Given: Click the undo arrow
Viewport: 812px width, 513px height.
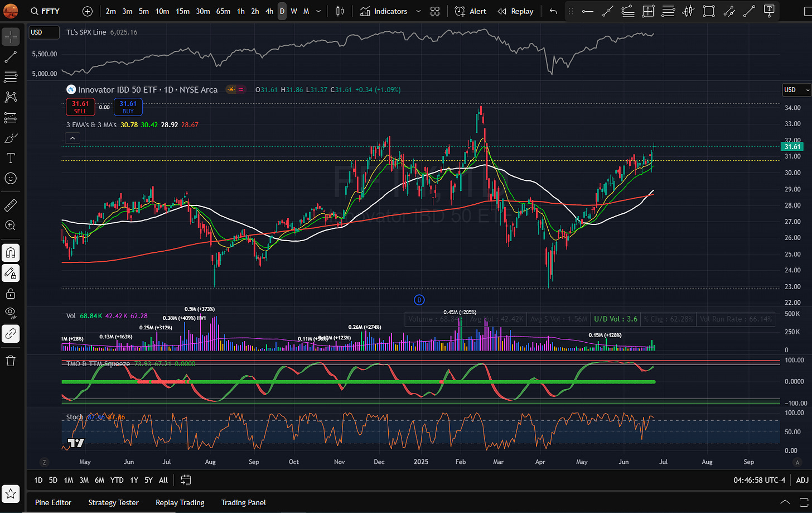Looking at the screenshot, I should point(553,11).
